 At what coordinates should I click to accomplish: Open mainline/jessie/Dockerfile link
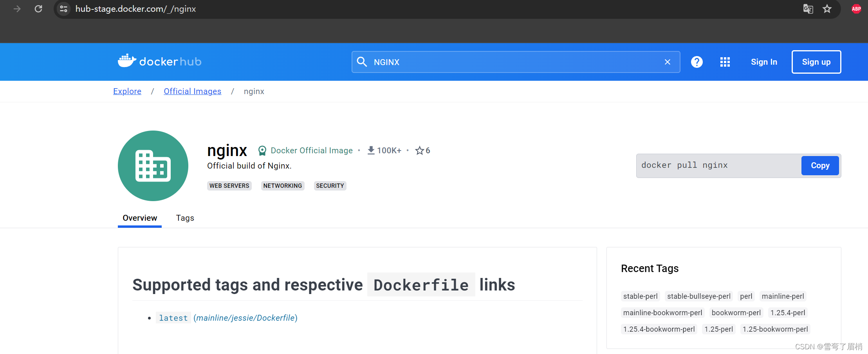pyautogui.click(x=245, y=318)
